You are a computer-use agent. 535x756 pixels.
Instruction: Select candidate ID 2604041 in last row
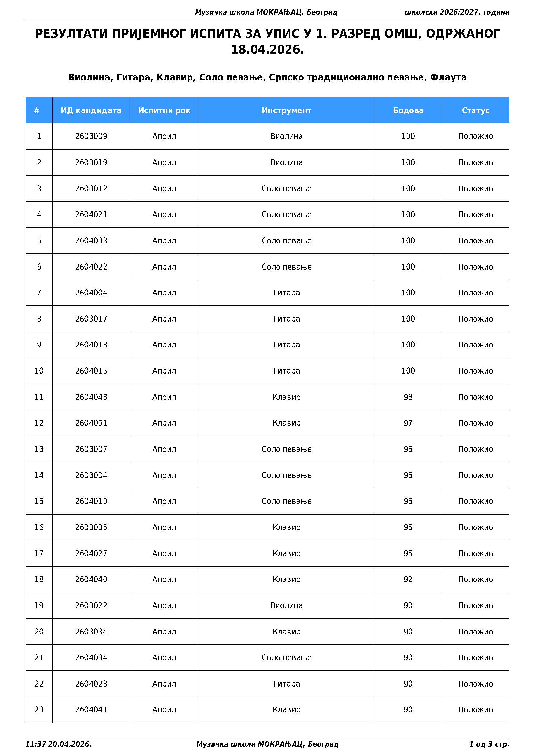(91, 710)
